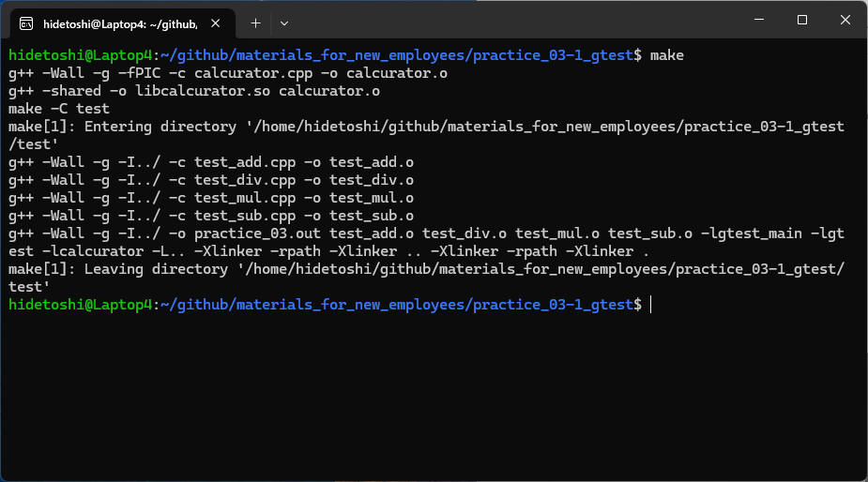Click the test_div.cpp compile line

[x=211, y=180]
